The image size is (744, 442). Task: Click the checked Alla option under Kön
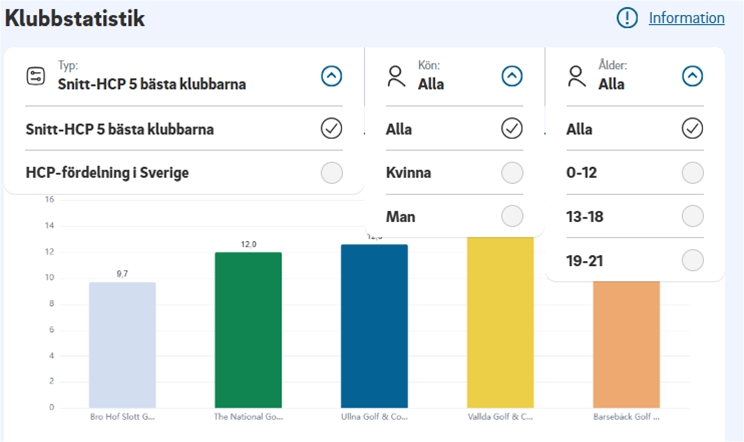(x=512, y=129)
